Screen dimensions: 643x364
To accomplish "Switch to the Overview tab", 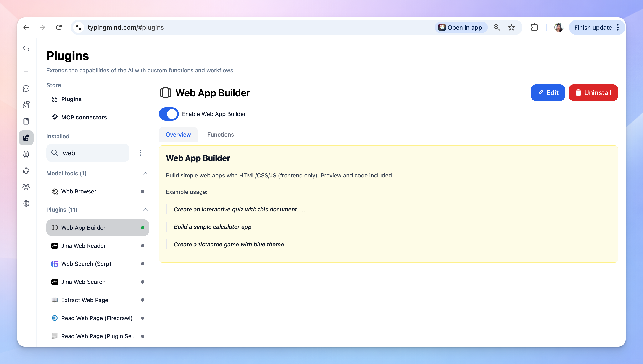I will pyautogui.click(x=178, y=135).
